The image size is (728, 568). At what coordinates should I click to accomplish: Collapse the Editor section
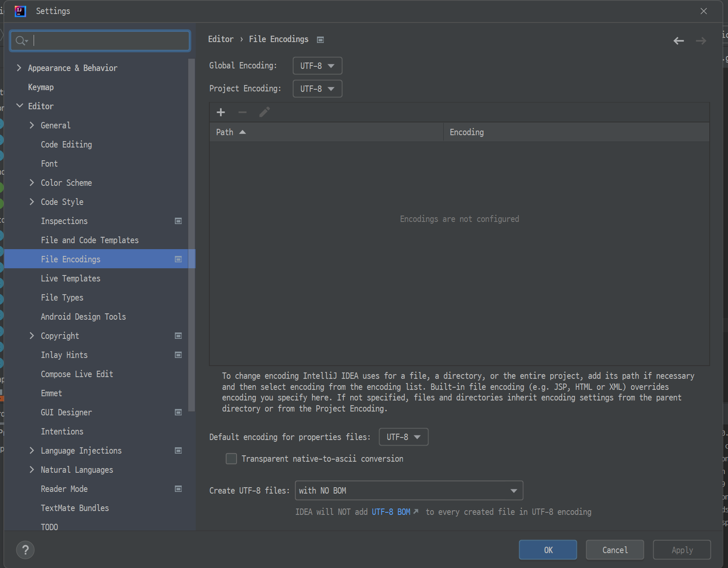point(19,106)
